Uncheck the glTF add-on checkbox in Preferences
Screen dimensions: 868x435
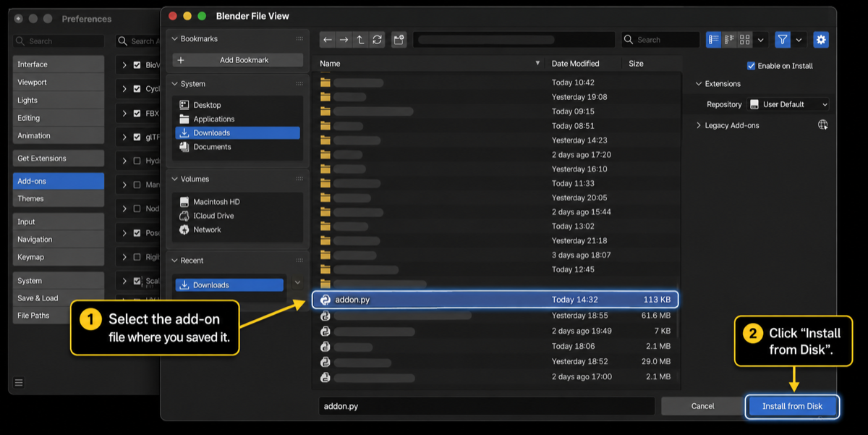137,137
